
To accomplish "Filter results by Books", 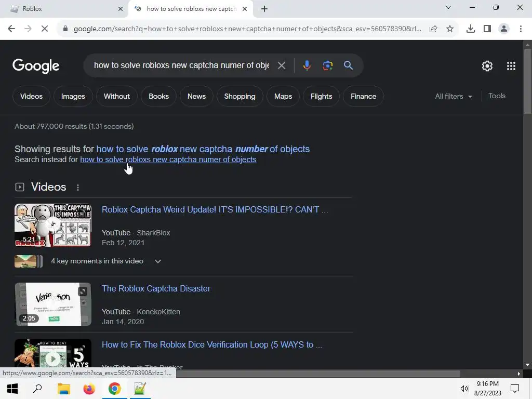I will pyautogui.click(x=158, y=96).
